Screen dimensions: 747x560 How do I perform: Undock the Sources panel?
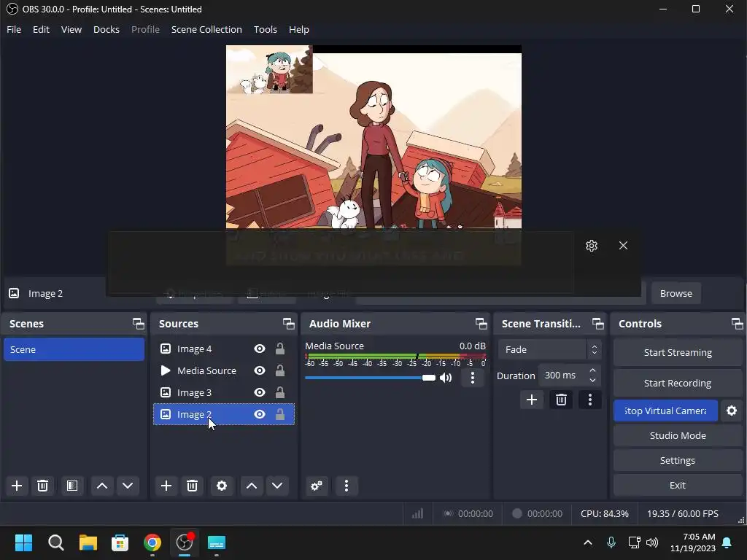point(288,324)
